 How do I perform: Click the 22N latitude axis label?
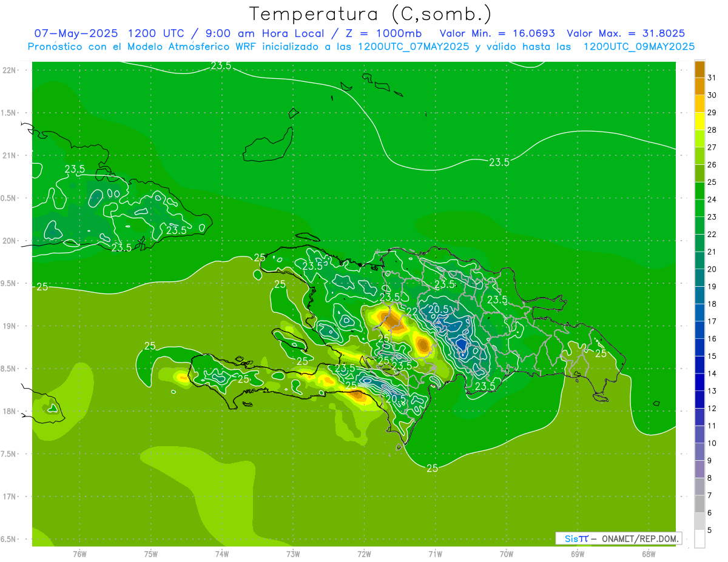coord(10,70)
